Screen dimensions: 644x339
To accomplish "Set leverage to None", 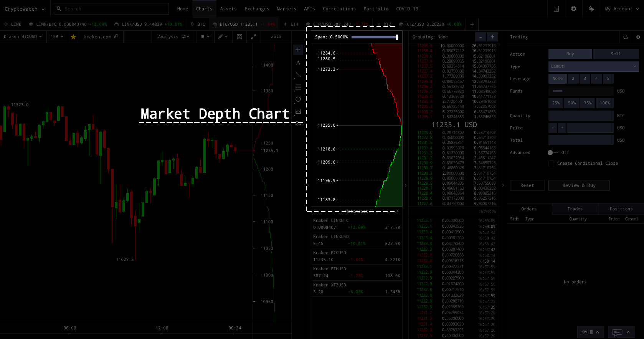I will point(557,79).
